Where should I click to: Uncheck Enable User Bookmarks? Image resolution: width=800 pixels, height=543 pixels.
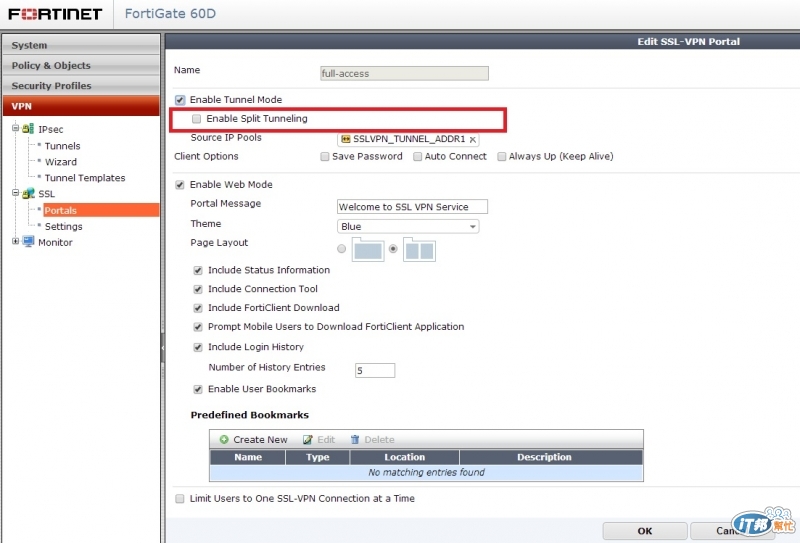tap(198, 389)
